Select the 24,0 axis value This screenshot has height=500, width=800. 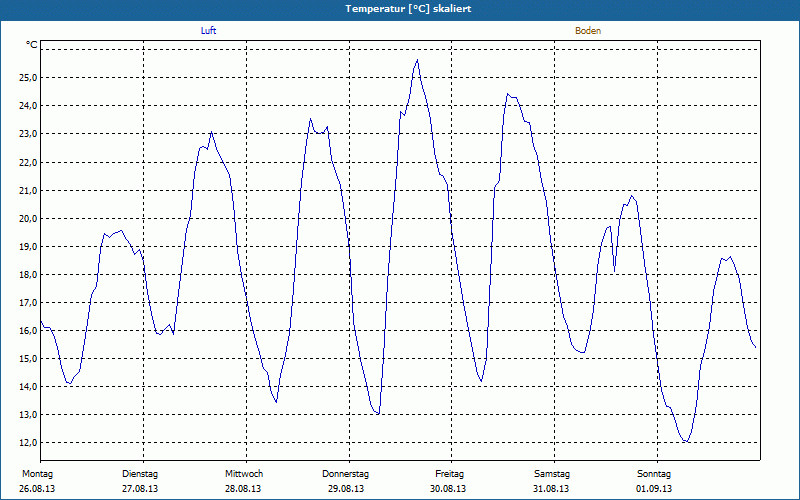(x=28, y=106)
